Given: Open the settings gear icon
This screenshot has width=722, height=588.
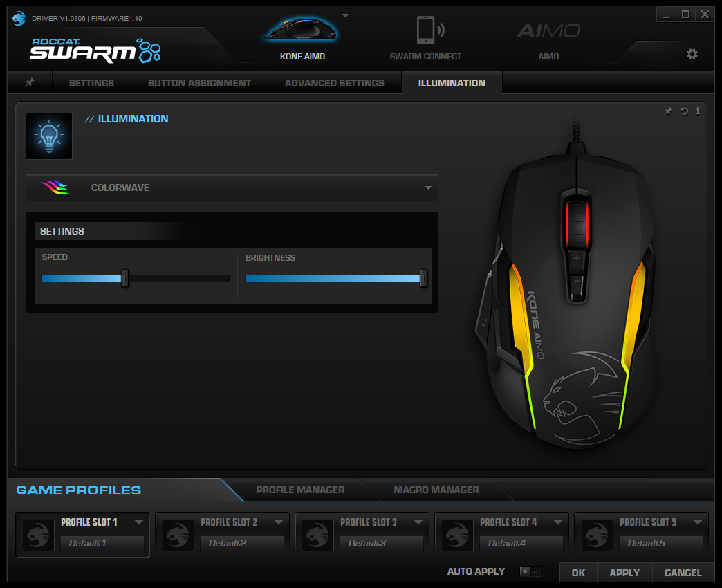Looking at the screenshot, I should tap(692, 54).
